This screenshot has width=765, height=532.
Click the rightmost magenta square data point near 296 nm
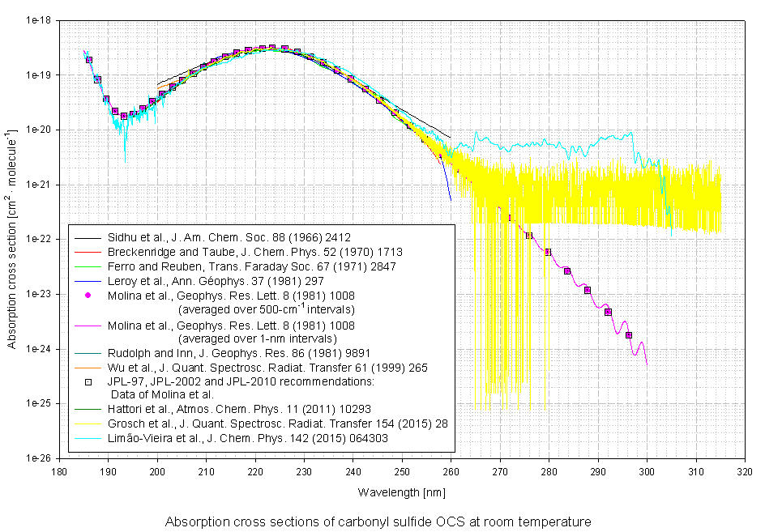click(629, 334)
